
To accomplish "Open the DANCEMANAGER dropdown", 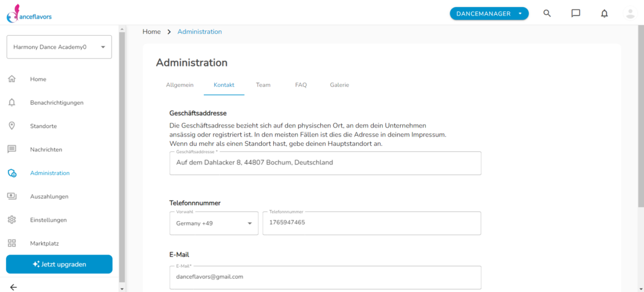I will [x=489, y=14].
